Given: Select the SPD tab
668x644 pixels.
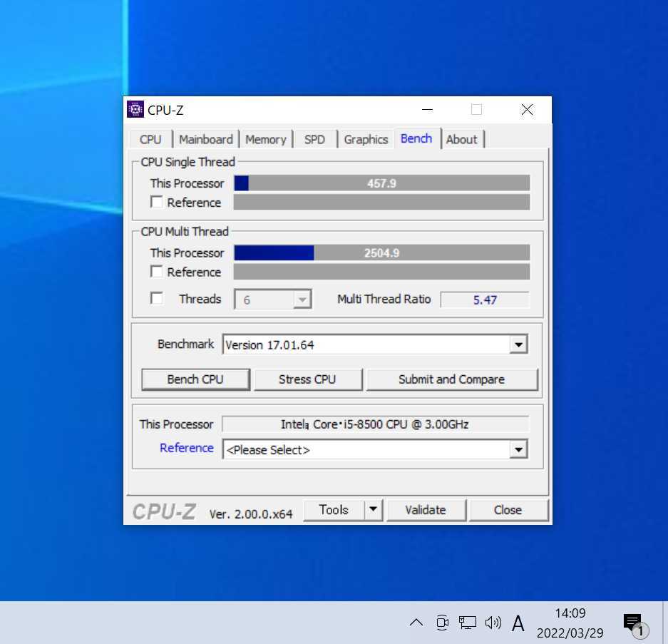Looking at the screenshot, I should click(x=314, y=139).
